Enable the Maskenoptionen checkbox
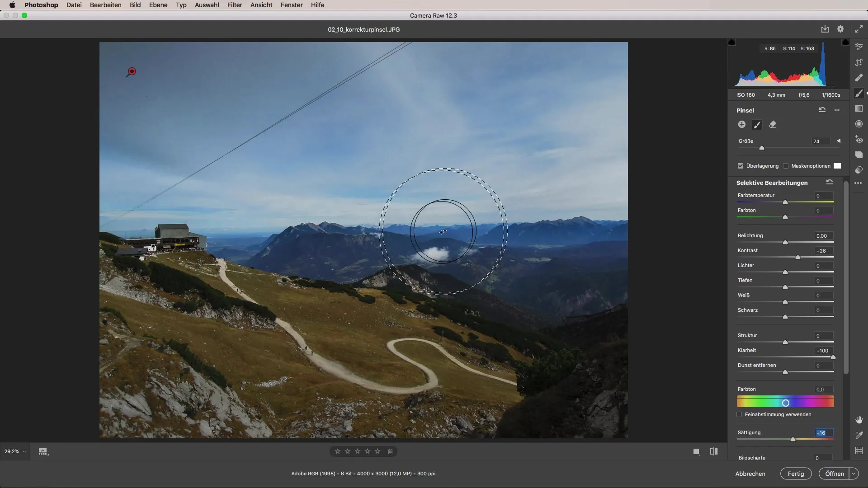This screenshot has height=488, width=868. [786, 166]
